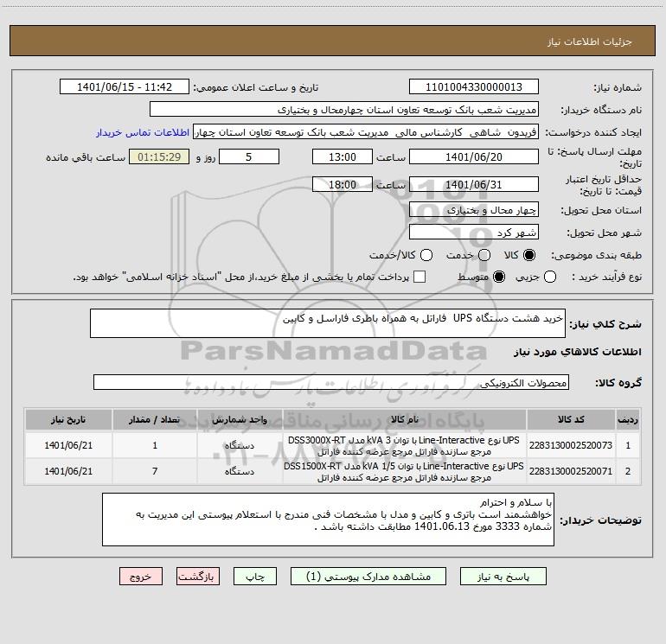Click need date 1401/06/21 in row 1

coord(68,445)
